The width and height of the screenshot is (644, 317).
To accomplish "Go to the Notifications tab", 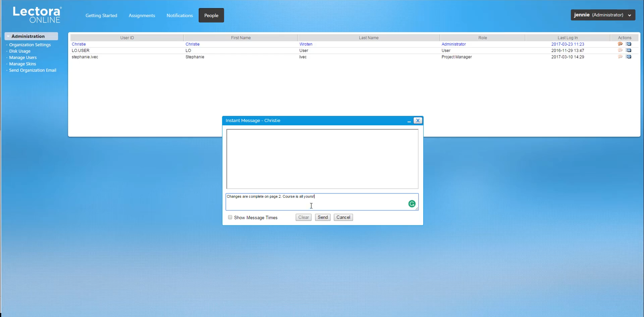I will (180, 15).
